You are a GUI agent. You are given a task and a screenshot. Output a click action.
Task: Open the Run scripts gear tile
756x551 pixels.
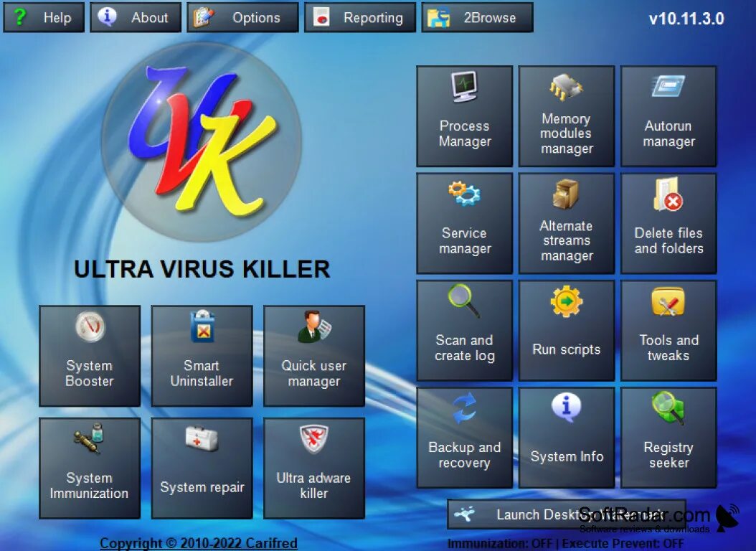tap(567, 330)
